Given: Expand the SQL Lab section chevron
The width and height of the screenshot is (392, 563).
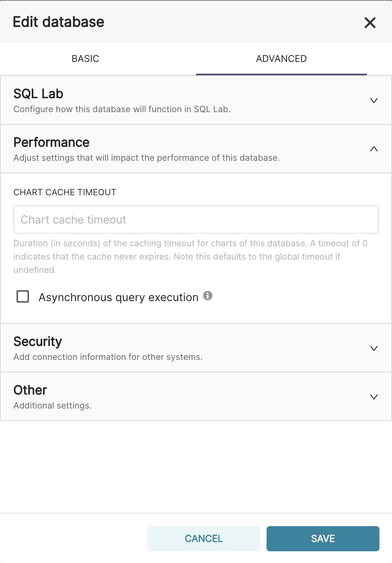Looking at the screenshot, I should point(374,100).
